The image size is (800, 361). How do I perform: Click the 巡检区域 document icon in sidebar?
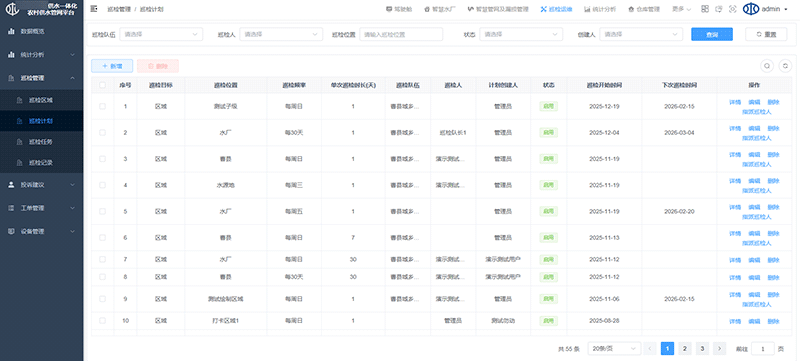tap(20, 100)
